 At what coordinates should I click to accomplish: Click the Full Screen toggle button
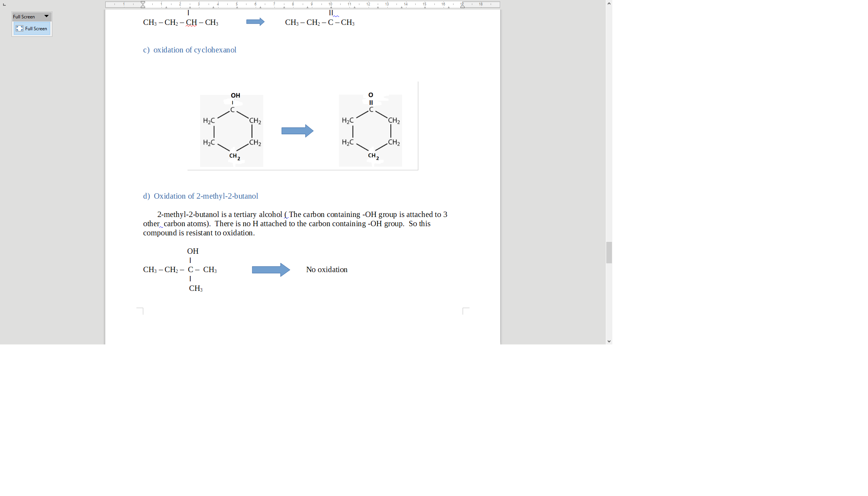32,29
